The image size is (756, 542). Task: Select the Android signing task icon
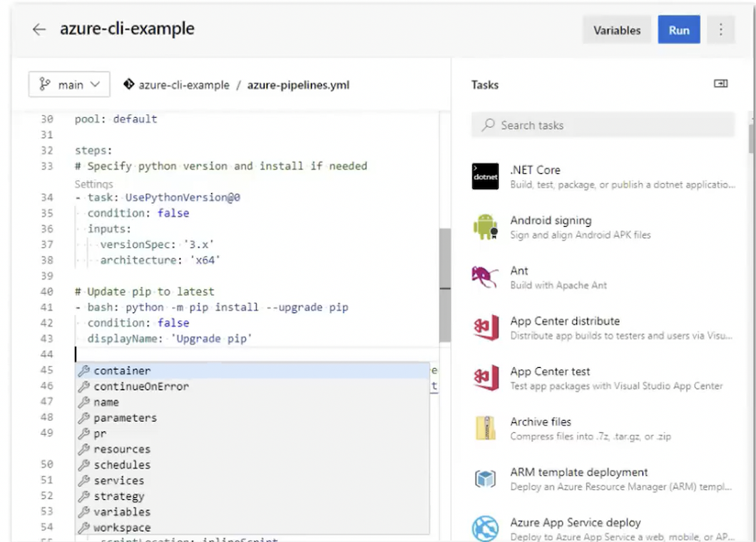(485, 227)
